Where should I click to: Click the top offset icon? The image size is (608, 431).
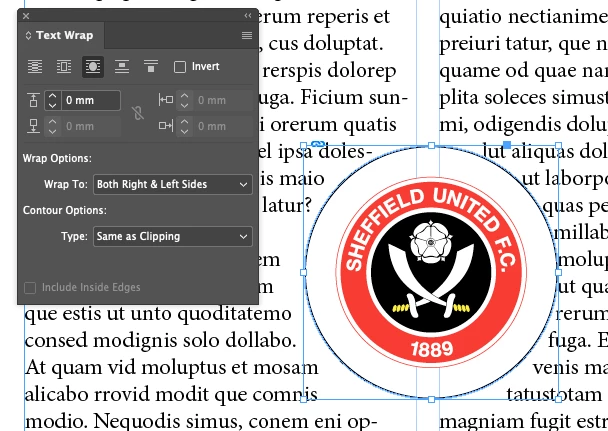pos(33,100)
